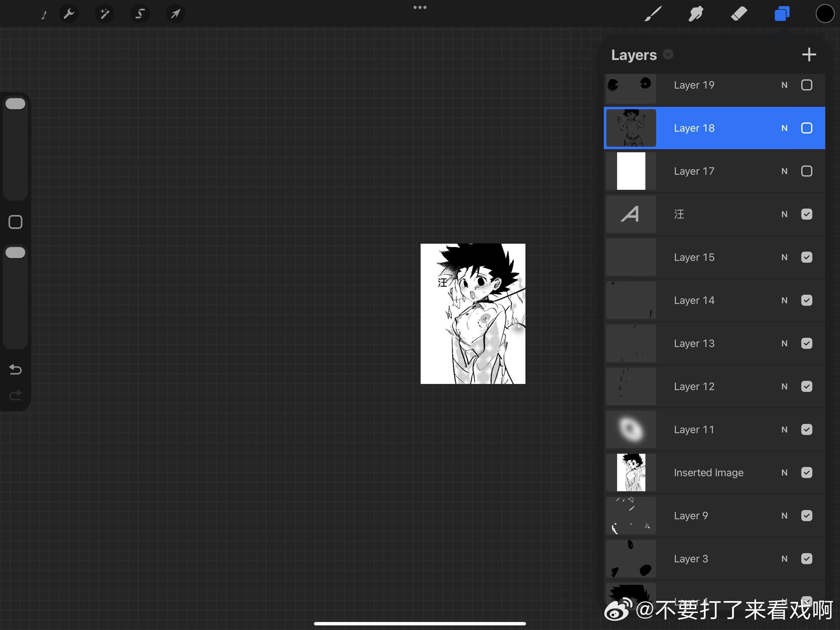
Task: Activate the Transform arrow tool
Action: click(176, 14)
